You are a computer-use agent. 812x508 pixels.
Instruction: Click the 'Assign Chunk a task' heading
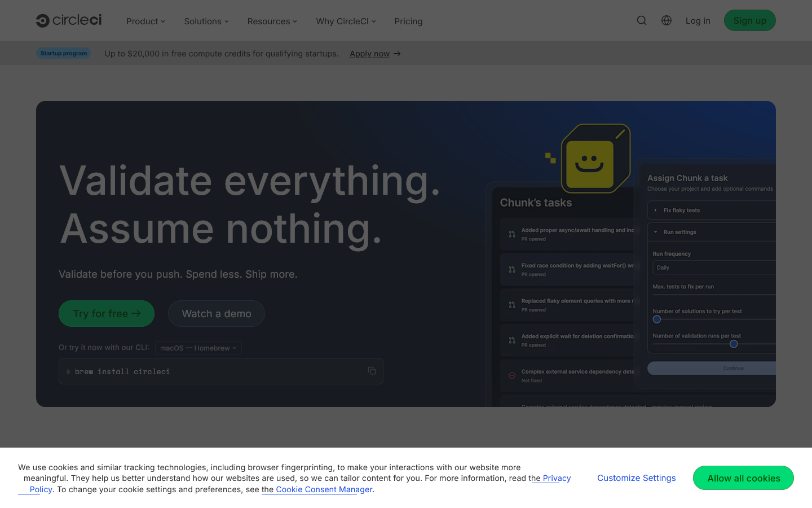tap(687, 178)
